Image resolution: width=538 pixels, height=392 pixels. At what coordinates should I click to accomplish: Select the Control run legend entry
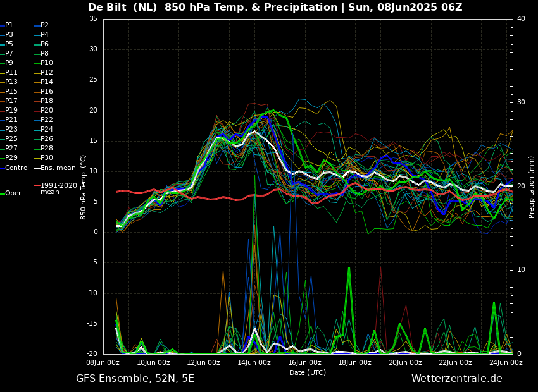click(x=17, y=168)
